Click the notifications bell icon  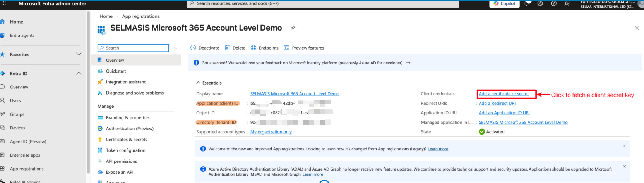(527, 3)
